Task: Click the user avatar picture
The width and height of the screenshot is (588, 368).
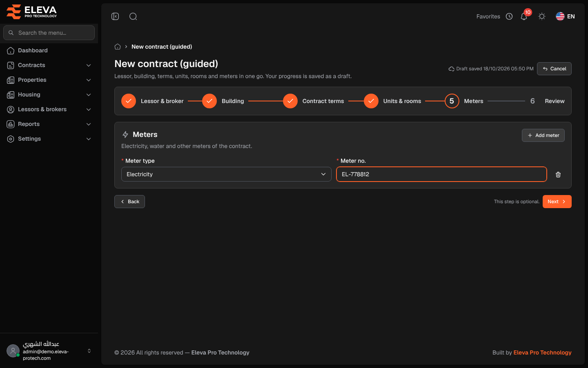Action: tap(13, 351)
